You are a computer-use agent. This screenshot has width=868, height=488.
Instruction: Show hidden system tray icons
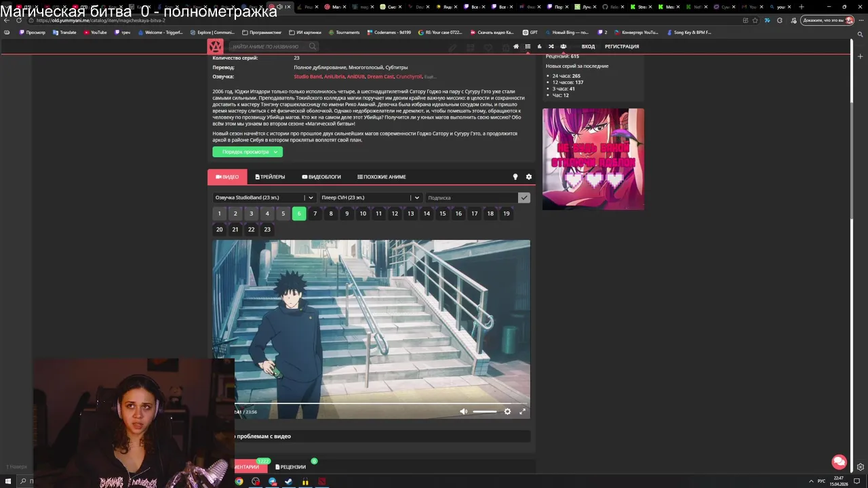point(811,481)
